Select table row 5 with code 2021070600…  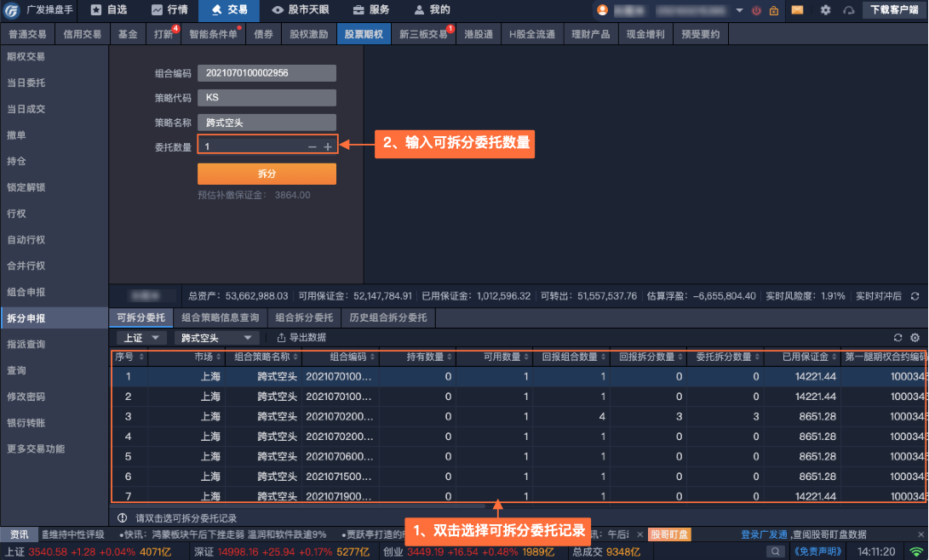click(519, 456)
